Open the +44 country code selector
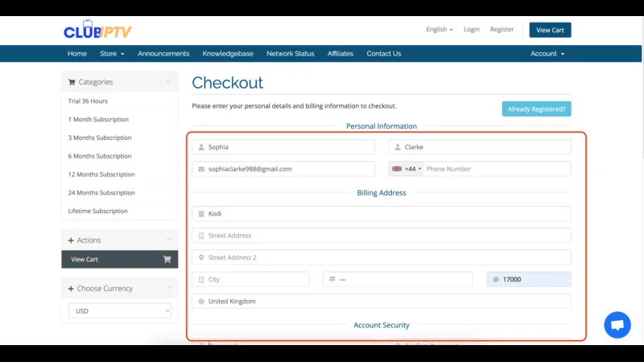The width and height of the screenshot is (644, 362). click(407, 169)
